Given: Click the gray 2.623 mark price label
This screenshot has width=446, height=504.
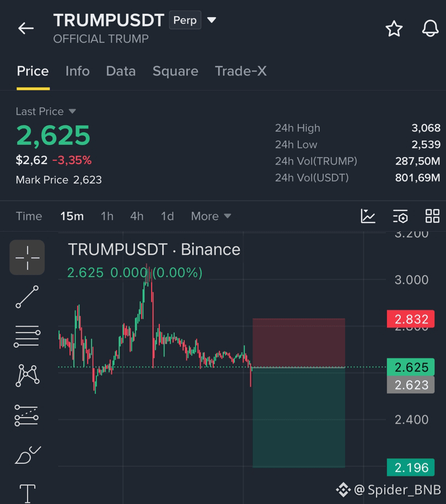Looking at the screenshot, I should point(411,385).
